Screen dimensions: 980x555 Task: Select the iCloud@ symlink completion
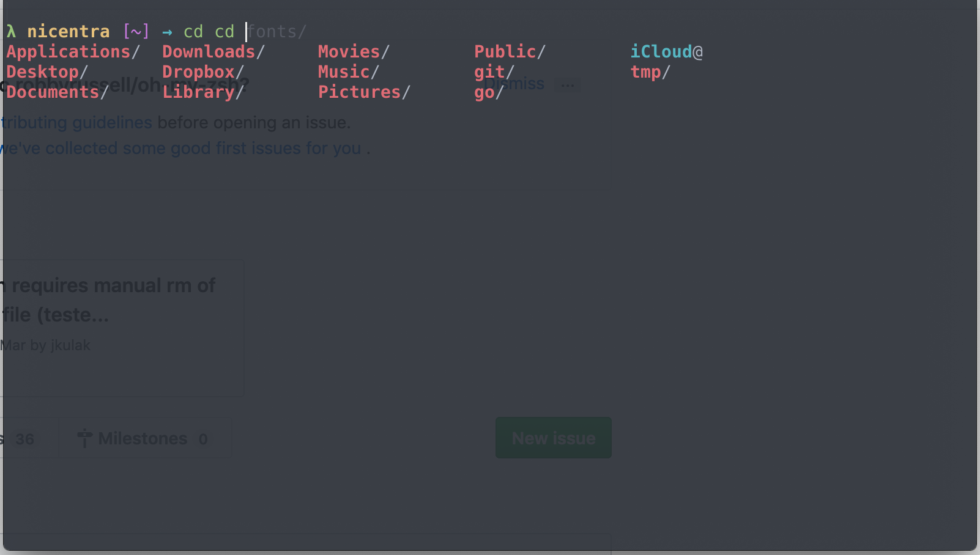pyautogui.click(x=662, y=51)
